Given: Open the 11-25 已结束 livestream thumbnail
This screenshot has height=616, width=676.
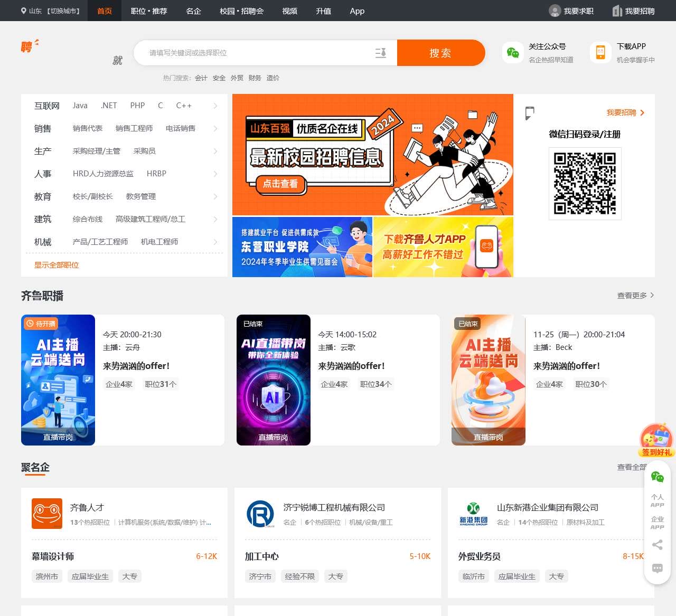Looking at the screenshot, I should [489, 380].
